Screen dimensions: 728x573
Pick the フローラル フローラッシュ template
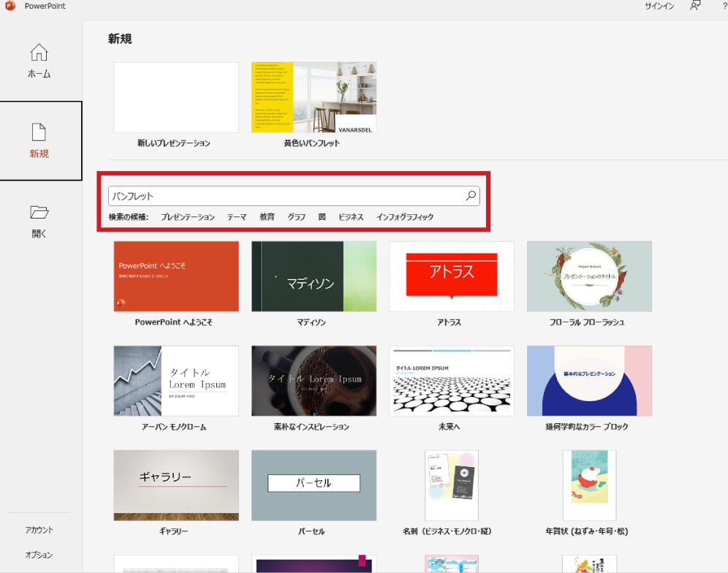pos(589,276)
